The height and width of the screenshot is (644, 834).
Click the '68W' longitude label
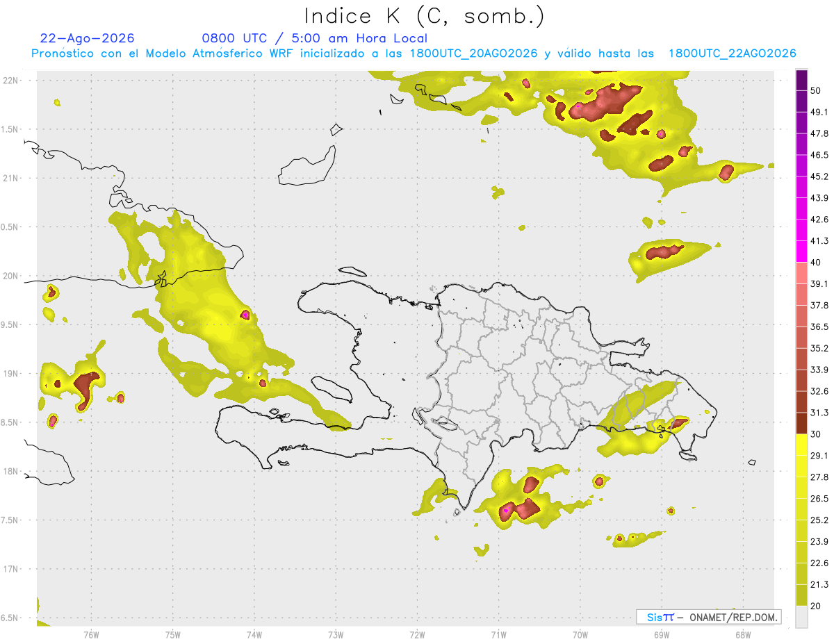point(742,635)
